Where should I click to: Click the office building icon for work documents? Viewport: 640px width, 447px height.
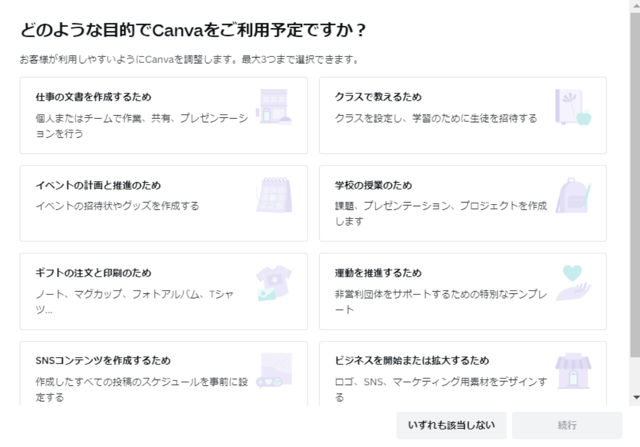(274, 107)
